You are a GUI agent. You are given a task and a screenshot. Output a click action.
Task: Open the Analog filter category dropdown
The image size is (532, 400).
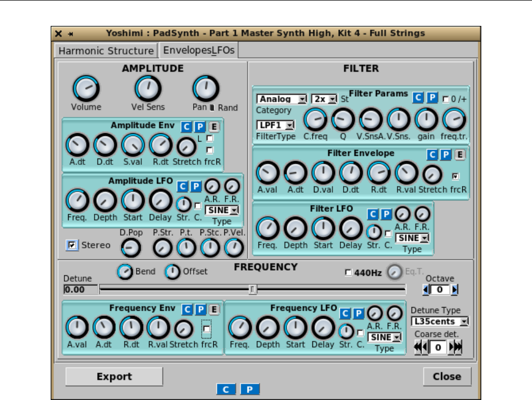coord(282,99)
